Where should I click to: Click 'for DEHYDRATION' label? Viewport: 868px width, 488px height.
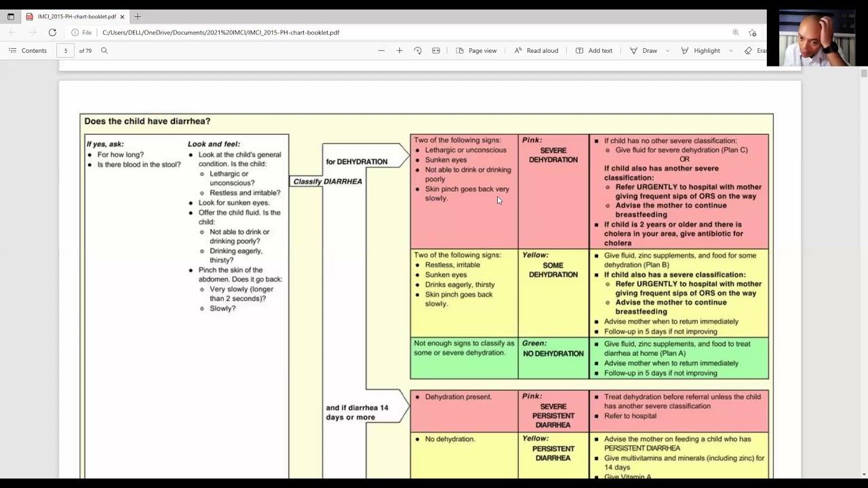tap(357, 162)
